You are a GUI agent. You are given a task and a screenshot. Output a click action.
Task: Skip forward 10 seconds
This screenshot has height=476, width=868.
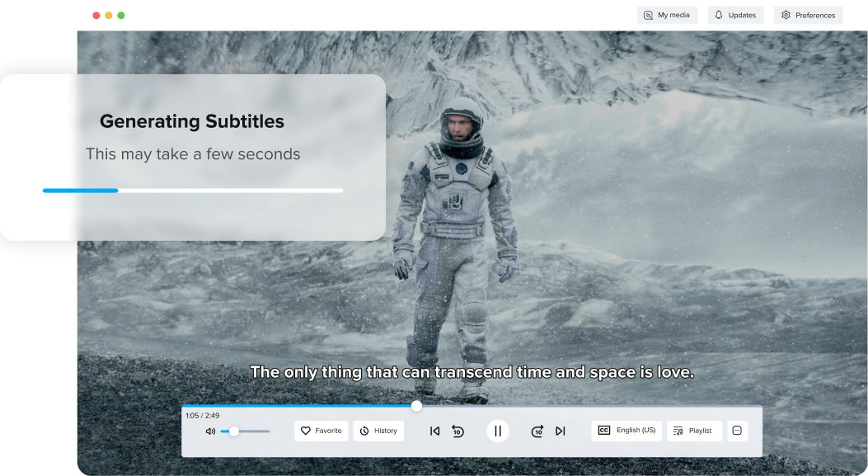[537, 431]
